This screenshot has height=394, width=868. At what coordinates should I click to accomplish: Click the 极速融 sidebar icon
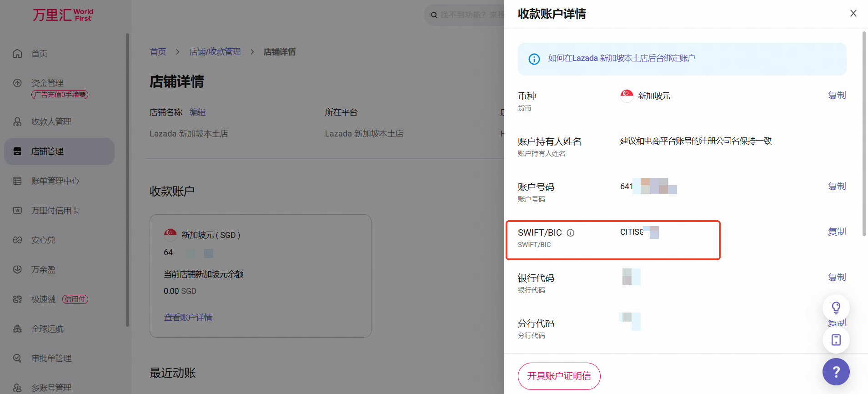point(17,299)
